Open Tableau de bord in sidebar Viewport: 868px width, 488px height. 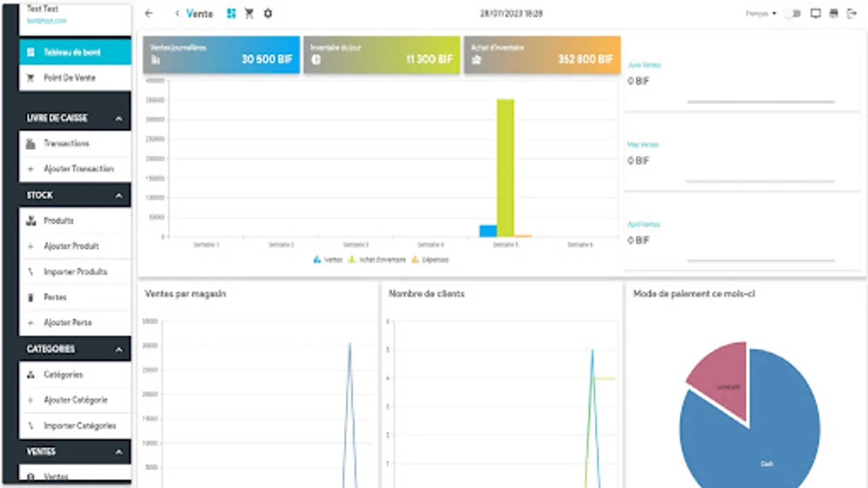coord(75,52)
